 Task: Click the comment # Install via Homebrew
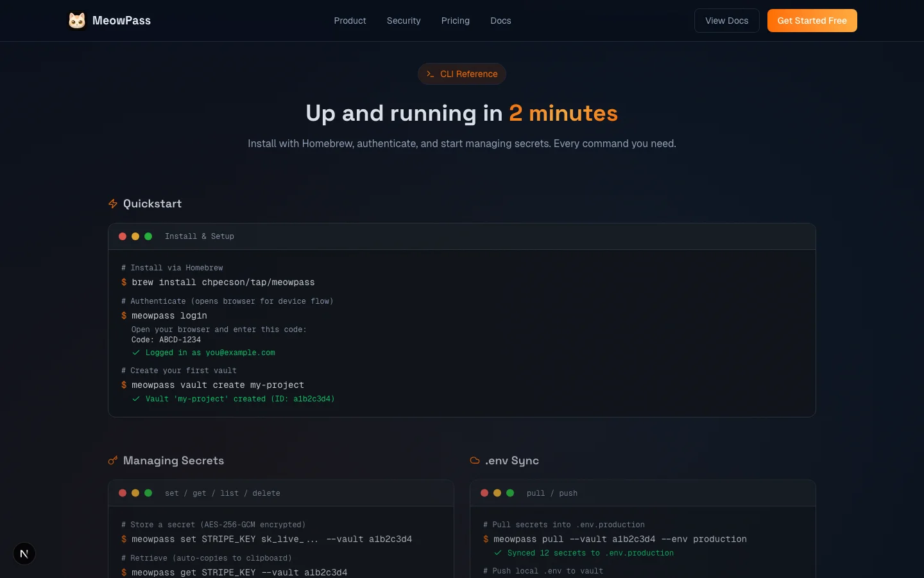tap(172, 268)
